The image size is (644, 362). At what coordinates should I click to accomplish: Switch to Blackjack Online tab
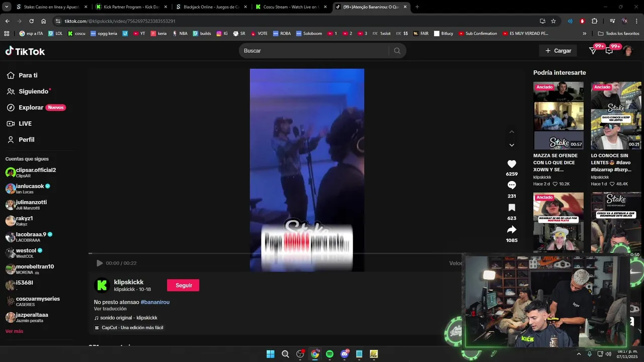[x=211, y=7]
